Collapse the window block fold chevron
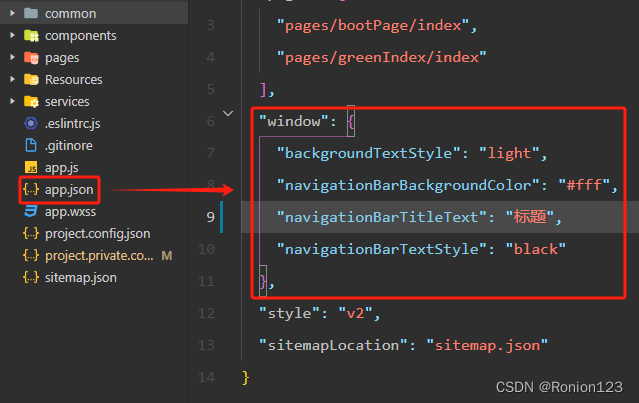Viewport: 639px width, 403px height. pos(228,113)
